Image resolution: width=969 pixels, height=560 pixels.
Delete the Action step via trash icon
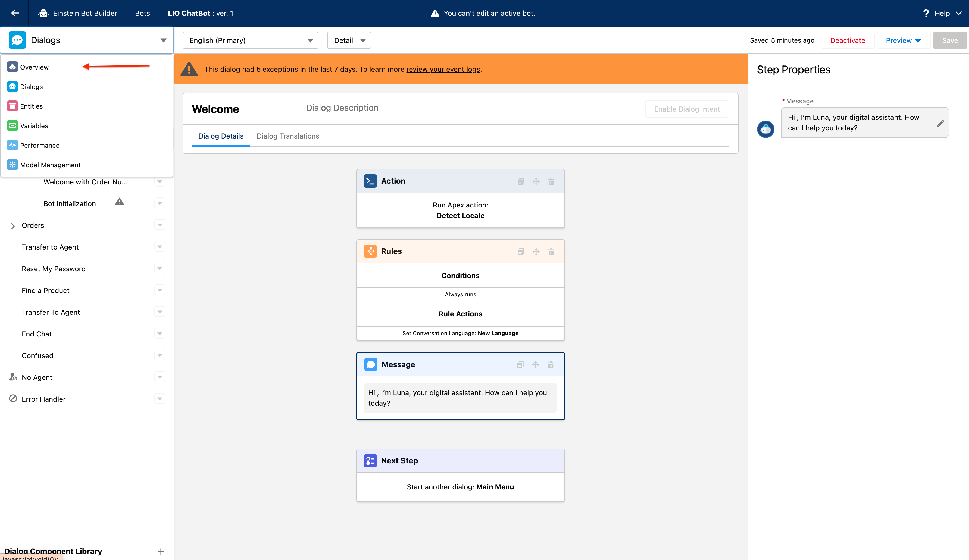pyautogui.click(x=551, y=181)
